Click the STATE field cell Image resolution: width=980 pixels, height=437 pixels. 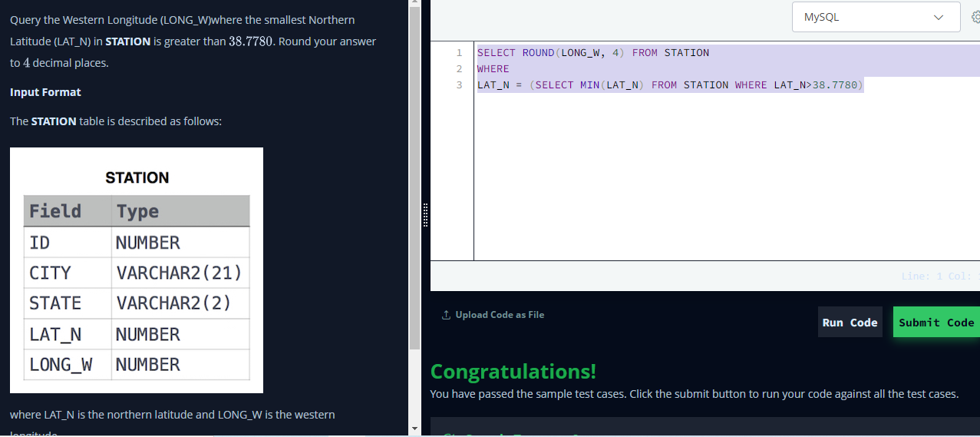pos(68,303)
